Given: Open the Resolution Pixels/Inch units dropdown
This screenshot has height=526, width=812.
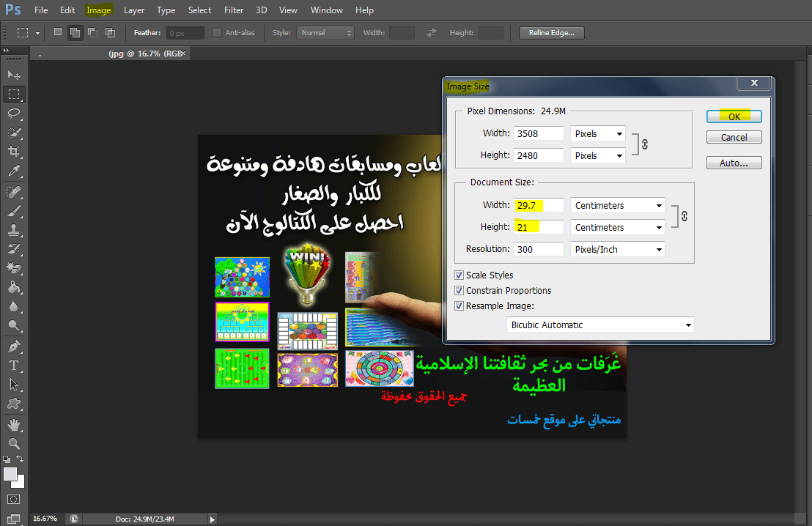Looking at the screenshot, I should click(617, 250).
